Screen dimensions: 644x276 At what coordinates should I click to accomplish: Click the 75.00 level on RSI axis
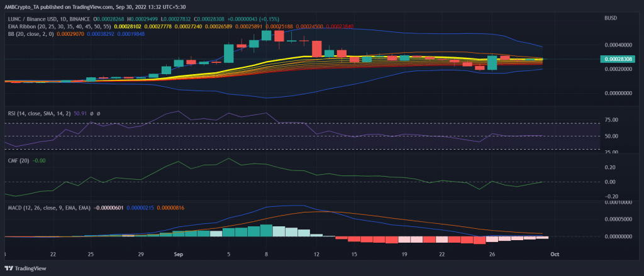point(611,120)
